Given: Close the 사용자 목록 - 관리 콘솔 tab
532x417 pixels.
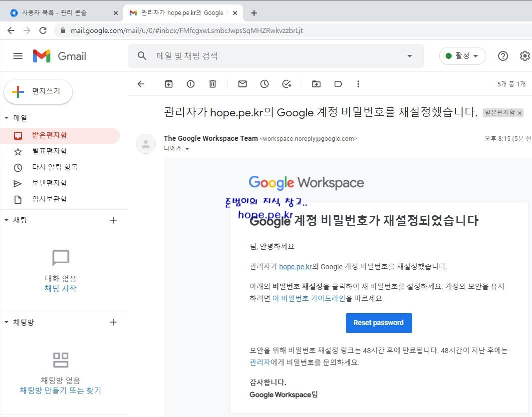Looking at the screenshot, I should click(x=116, y=13).
